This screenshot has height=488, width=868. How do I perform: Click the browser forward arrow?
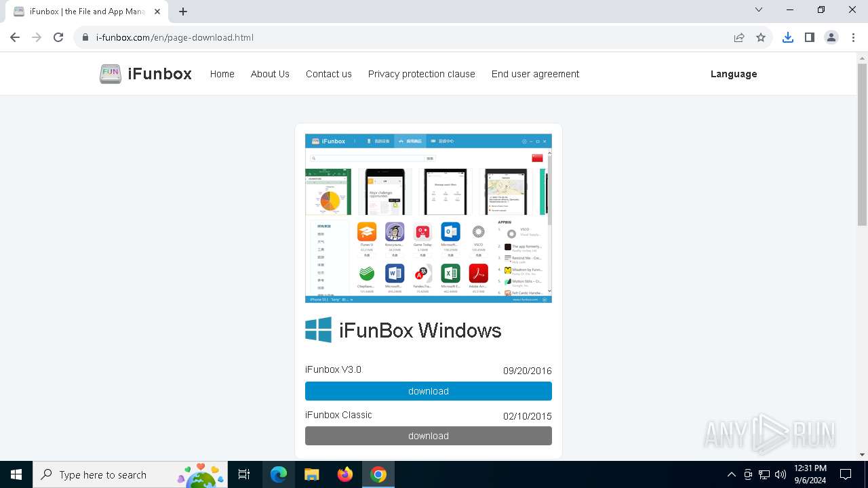(37, 37)
